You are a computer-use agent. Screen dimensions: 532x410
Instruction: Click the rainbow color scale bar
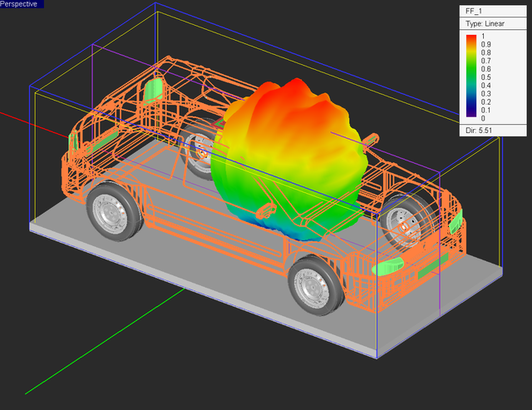(x=471, y=76)
